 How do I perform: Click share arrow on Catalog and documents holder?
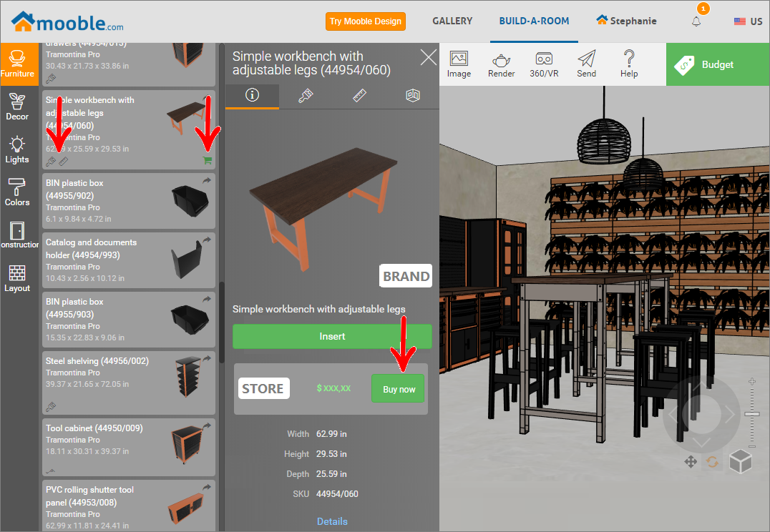(207, 240)
